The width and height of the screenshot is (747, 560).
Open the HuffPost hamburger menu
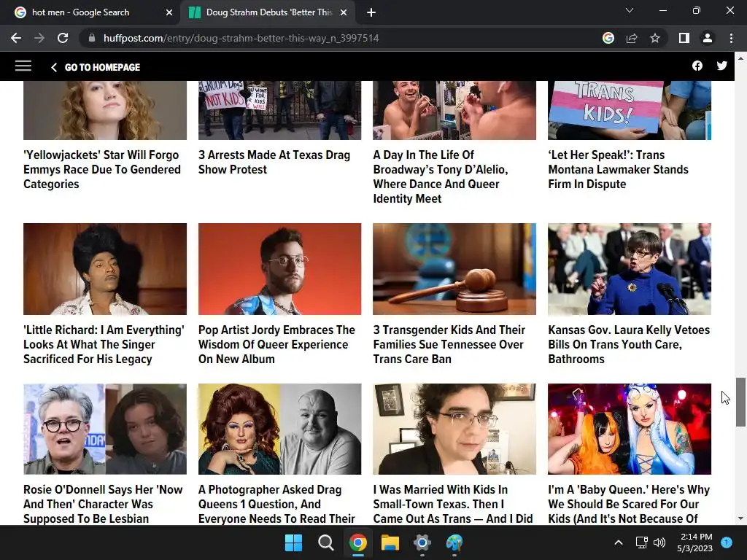pyautogui.click(x=23, y=66)
